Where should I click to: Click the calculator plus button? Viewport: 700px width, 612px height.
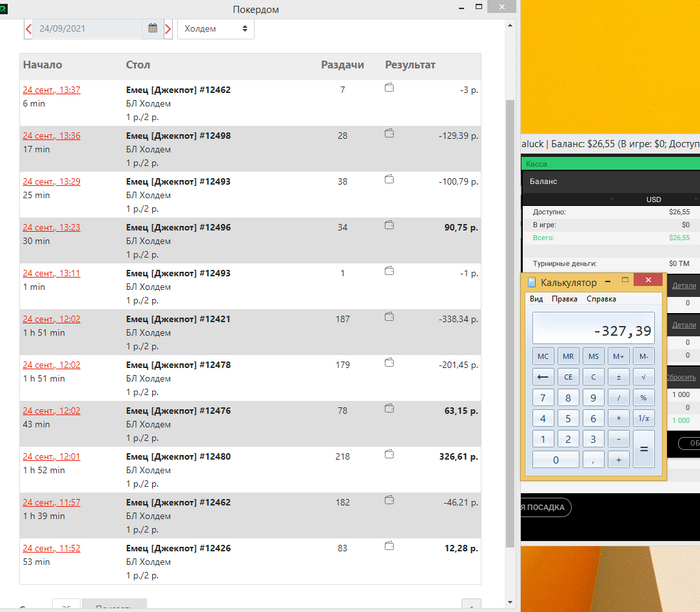pos(618,460)
